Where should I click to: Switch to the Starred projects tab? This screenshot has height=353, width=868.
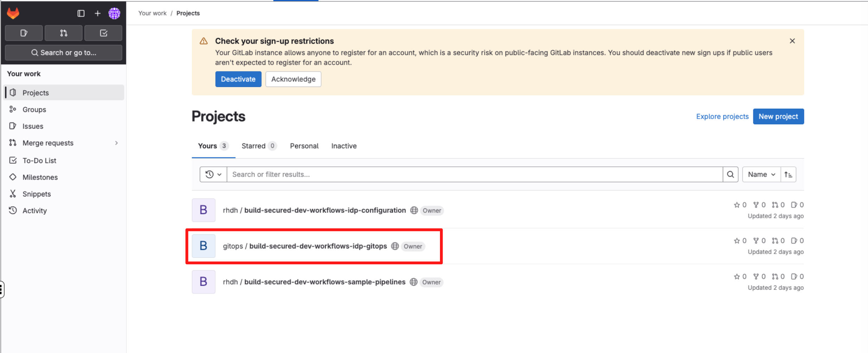click(x=253, y=146)
